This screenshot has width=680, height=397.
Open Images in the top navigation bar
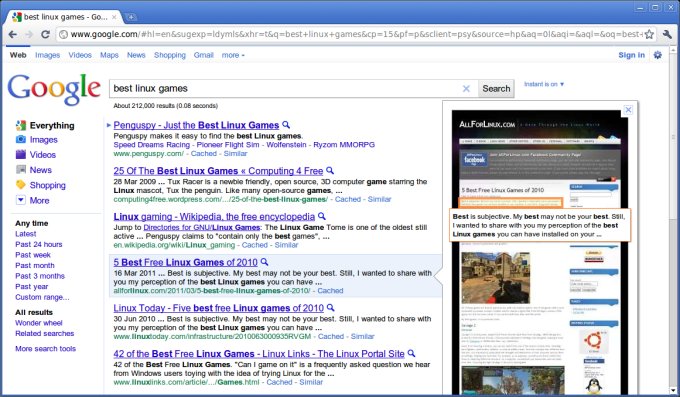pos(48,55)
